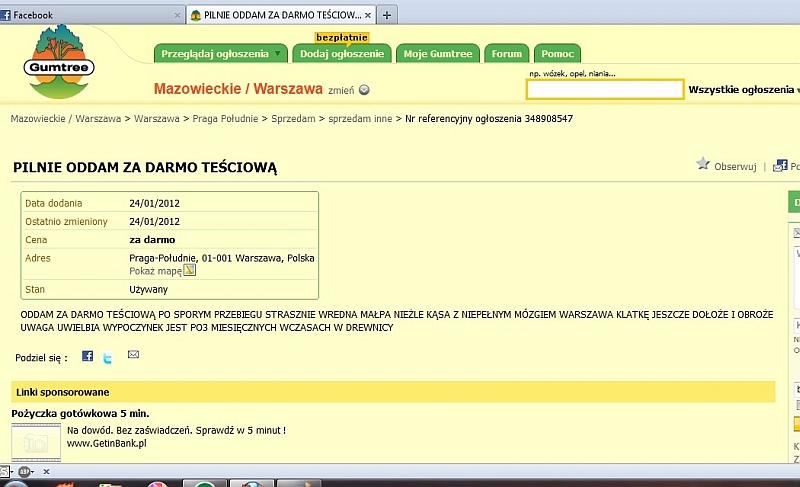Click the sprzedam inne breadcrumb link
Screen dimensions: 800x487
pos(362,118)
